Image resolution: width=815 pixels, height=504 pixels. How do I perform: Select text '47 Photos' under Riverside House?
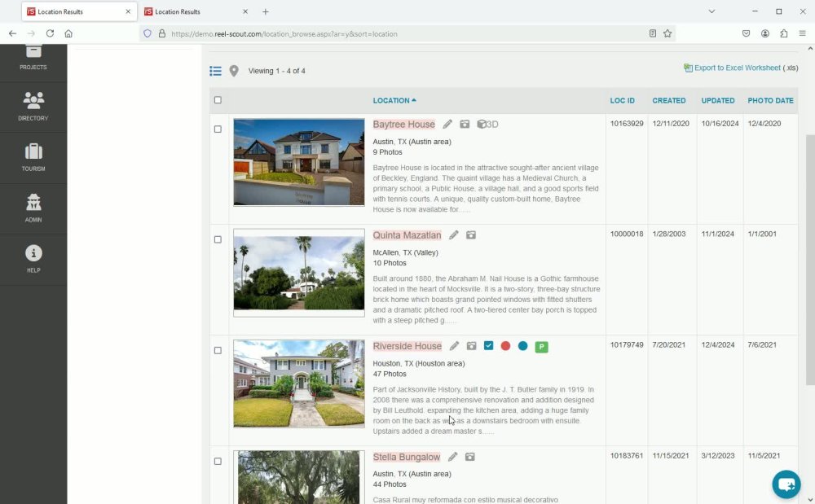tap(390, 375)
